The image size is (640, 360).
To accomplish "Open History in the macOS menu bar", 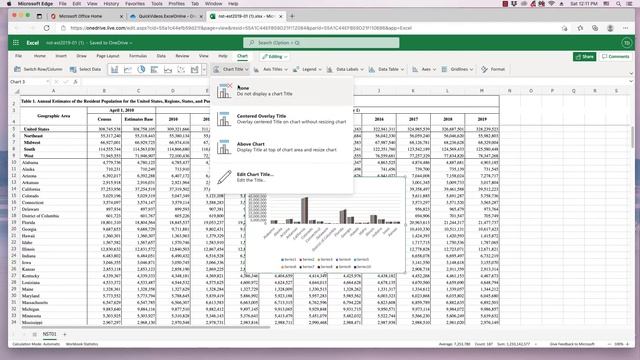I will tap(111, 4).
